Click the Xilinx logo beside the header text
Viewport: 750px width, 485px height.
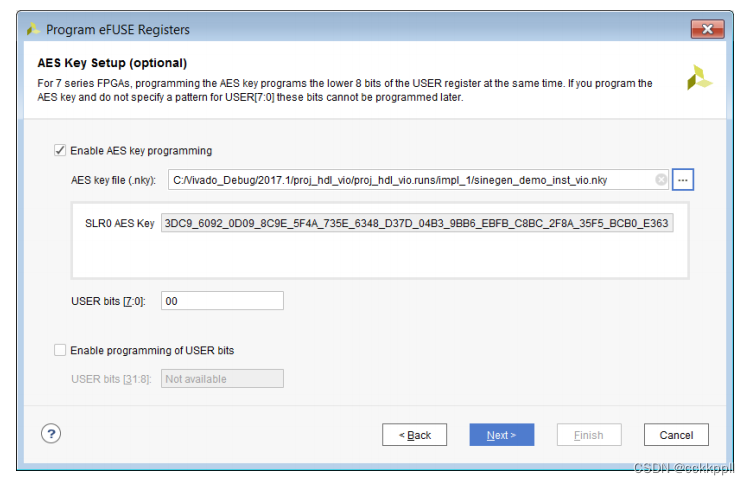click(699, 77)
